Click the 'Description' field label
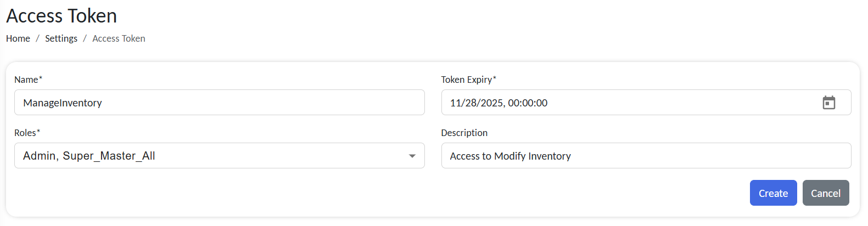Image resolution: width=868 pixels, height=226 pixels. [464, 133]
